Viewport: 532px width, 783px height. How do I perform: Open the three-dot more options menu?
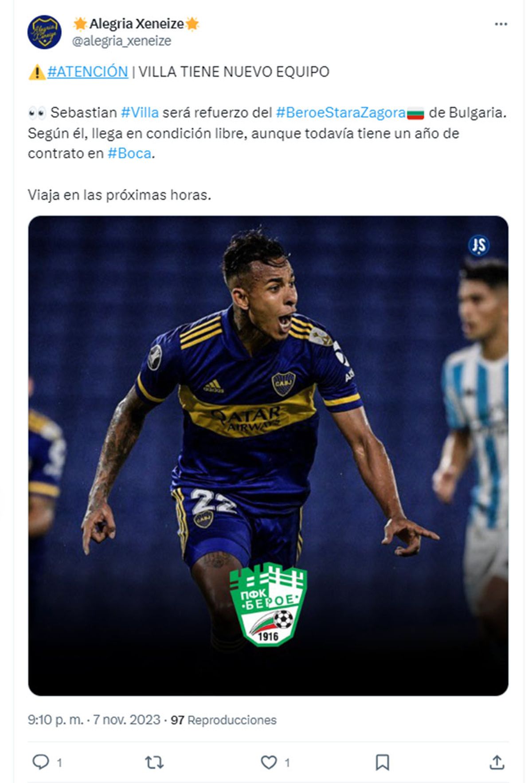[x=501, y=24]
